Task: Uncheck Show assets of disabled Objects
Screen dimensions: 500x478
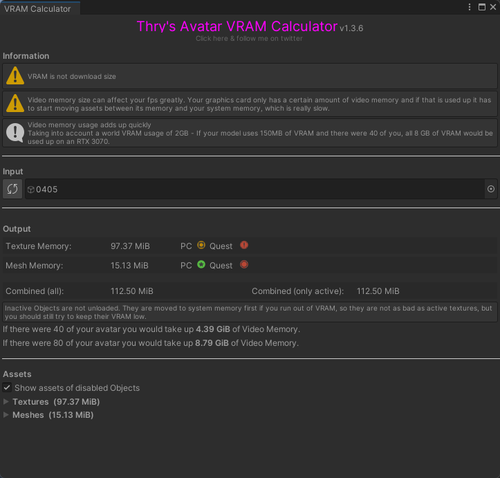Action: click(7, 387)
